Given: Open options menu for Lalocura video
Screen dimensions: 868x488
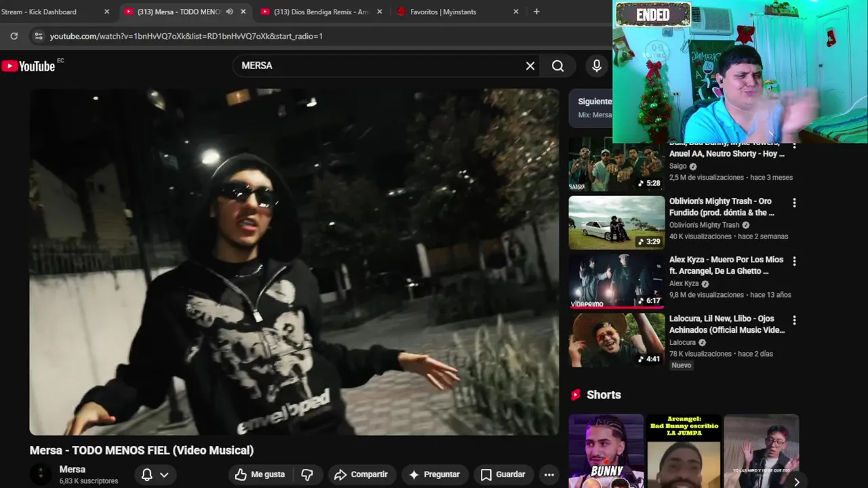Looking at the screenshot, I should click(x=794, y=320).
